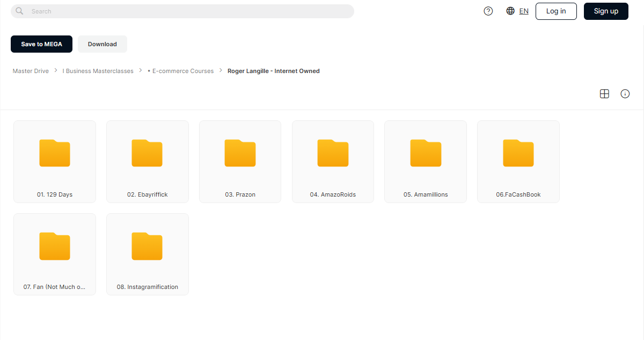Image resolution: width=644 pixels, height=340 pixels.
Task: Click the 04. AmazoRoids folder icon
Action: tap(333, 153)
